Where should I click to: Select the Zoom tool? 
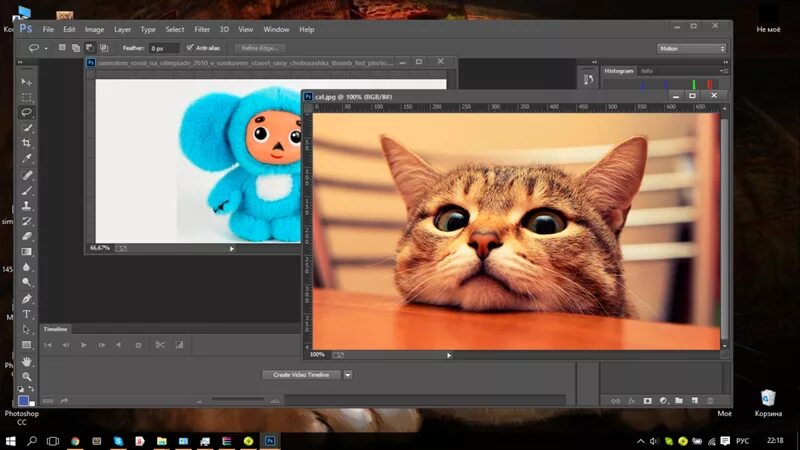pyautogui.click(x=27, y=377)
